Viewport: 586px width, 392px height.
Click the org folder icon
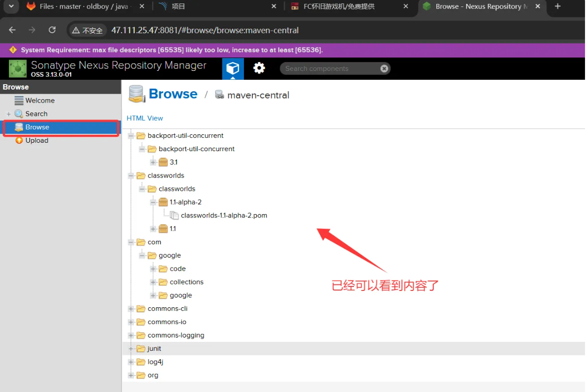pyautogui.click(x=141, y=375)
